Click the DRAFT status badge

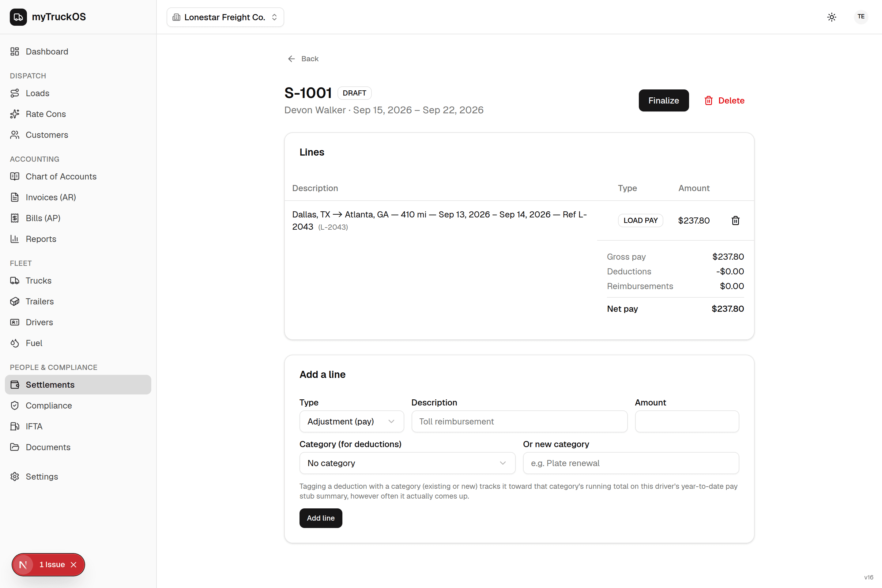[354, 93]
